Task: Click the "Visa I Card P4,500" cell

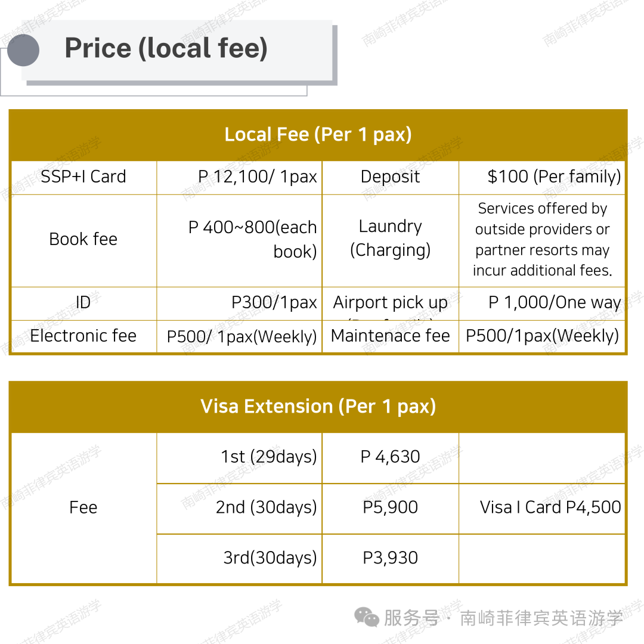Action: (x=550, y=507)
